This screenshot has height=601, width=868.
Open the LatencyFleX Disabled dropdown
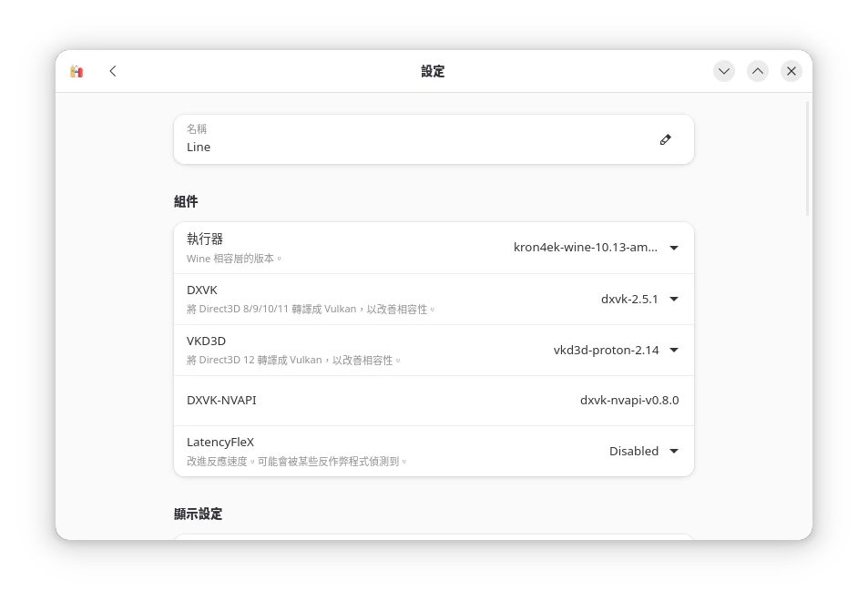pos(643,451)
